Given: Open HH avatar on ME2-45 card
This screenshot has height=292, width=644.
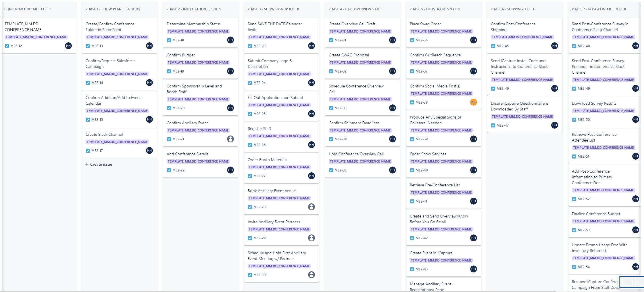Looking at the screenshot, I should click(554, 46).
